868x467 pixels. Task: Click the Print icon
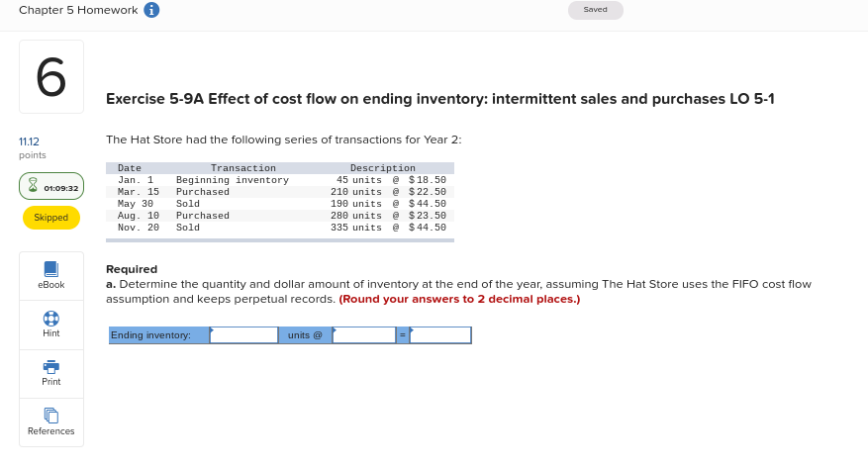tap(50, 367)
